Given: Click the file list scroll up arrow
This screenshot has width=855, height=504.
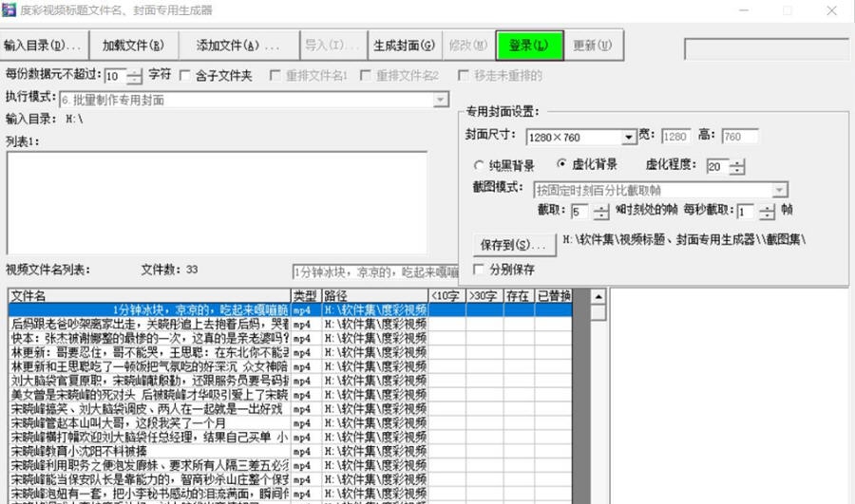Looking at the screenshot, I should (598, 296).
